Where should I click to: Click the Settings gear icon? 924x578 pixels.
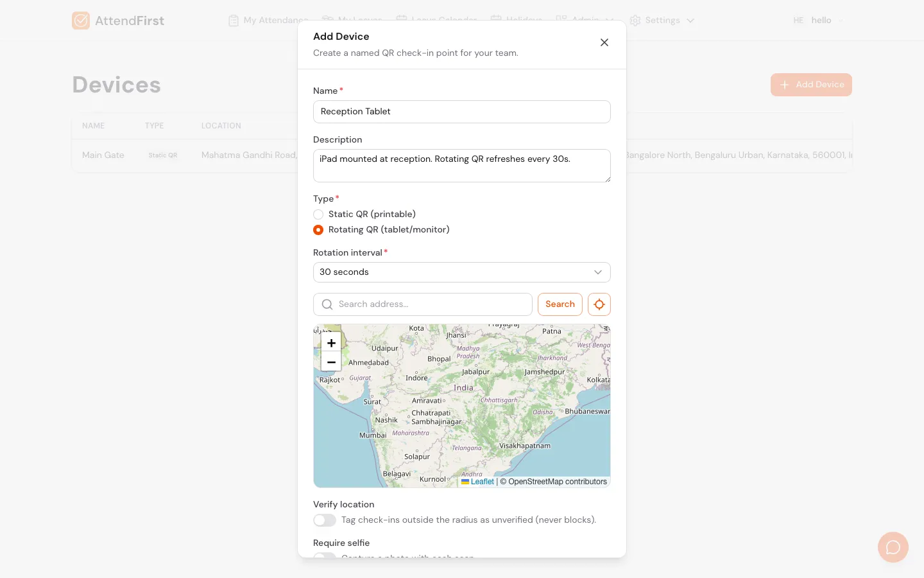coord(635,21)
